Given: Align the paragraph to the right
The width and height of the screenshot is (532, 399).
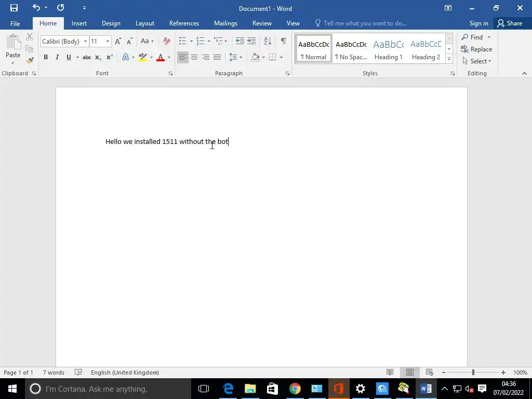Looking at the screenshot, I should click(206, 57).
